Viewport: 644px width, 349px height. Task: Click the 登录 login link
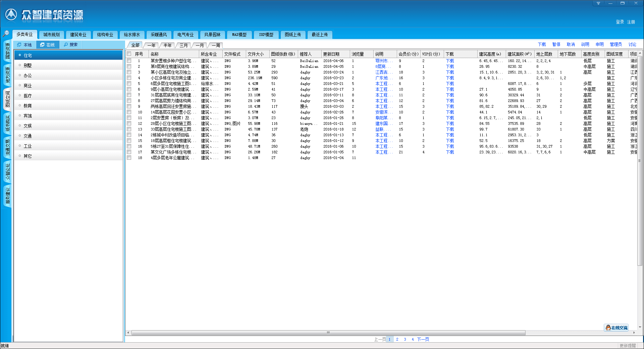tap(620, 22)
